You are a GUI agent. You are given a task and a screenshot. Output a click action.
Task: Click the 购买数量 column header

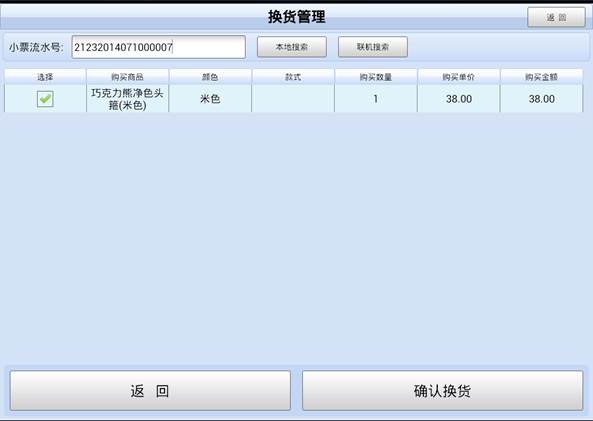click(x=376, y=77)
